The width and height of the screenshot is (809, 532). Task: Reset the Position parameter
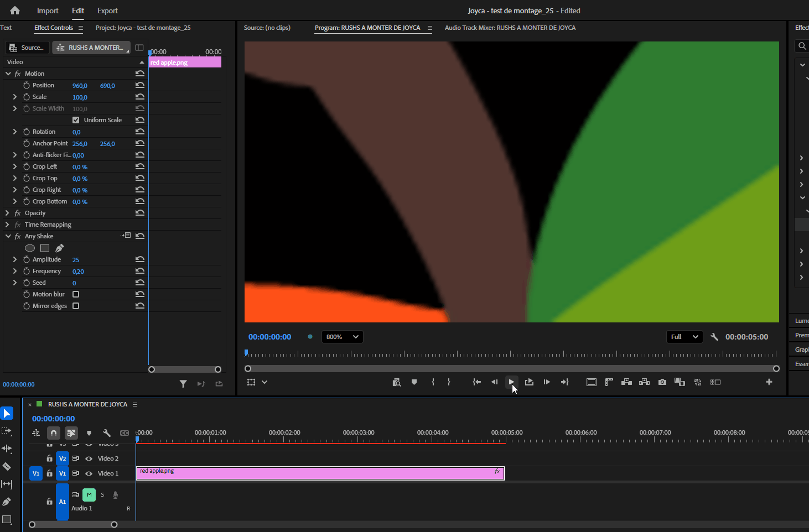[140, 85]
